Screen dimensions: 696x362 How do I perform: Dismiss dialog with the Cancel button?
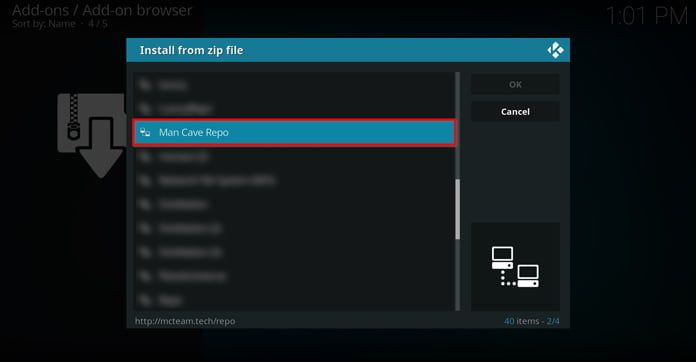pyautogui.click(x=515, y=112)
